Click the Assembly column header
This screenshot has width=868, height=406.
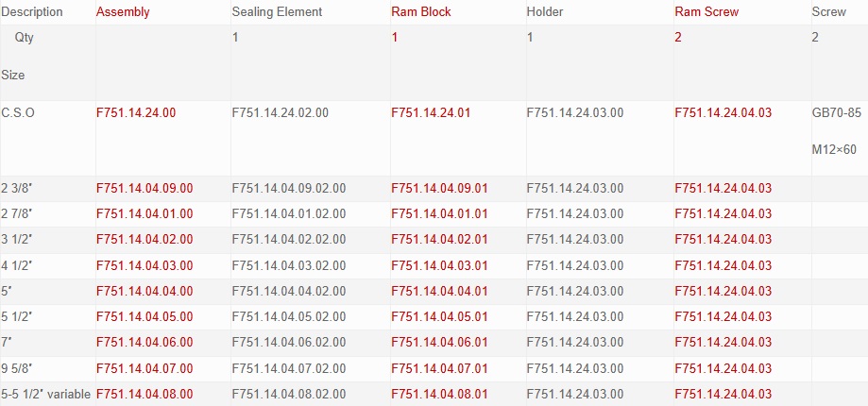click(x=123, y=12)
